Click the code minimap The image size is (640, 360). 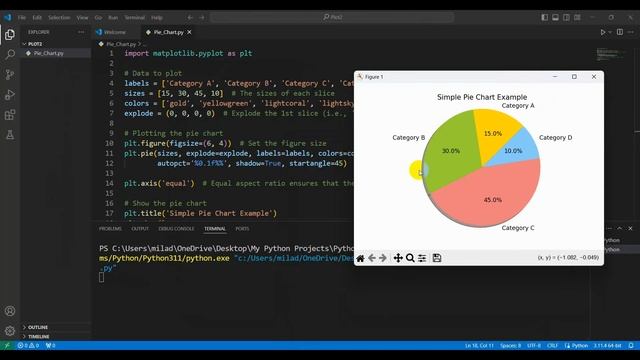(x=610, y=54)
